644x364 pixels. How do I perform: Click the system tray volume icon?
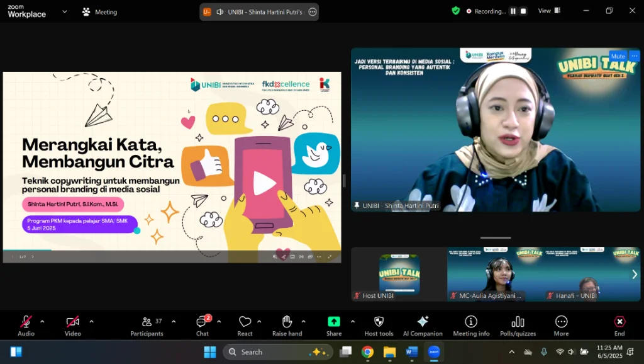point(571,352)
